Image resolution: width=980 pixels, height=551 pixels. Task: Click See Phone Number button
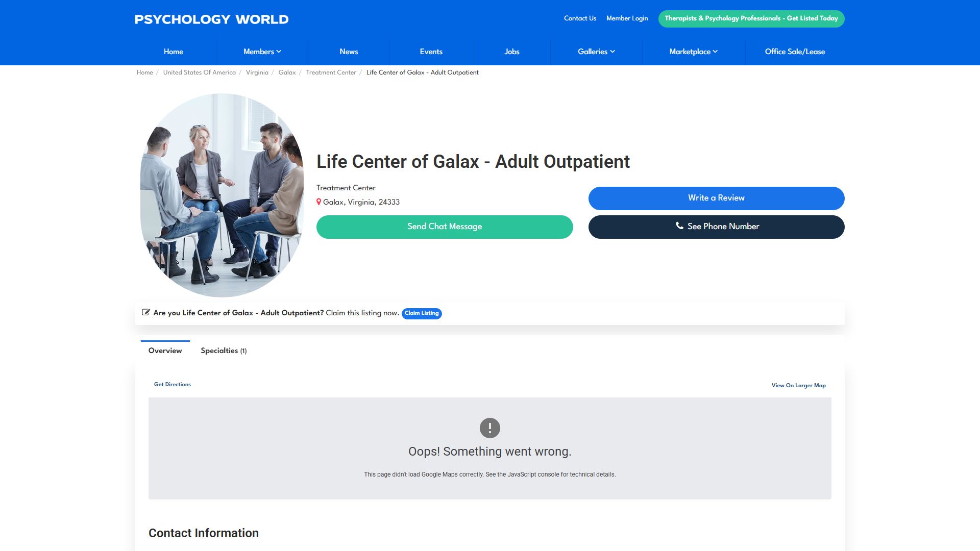pyautogui.click(x=716, y=227)
